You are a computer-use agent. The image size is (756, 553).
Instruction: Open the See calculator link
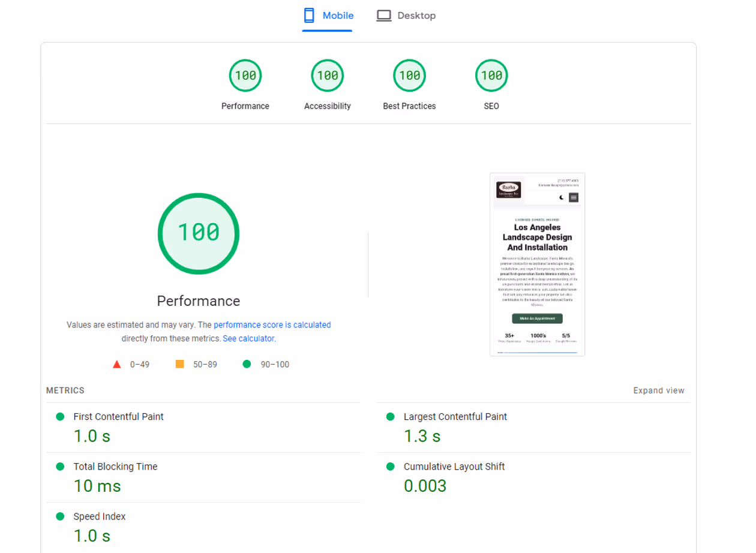248,338
